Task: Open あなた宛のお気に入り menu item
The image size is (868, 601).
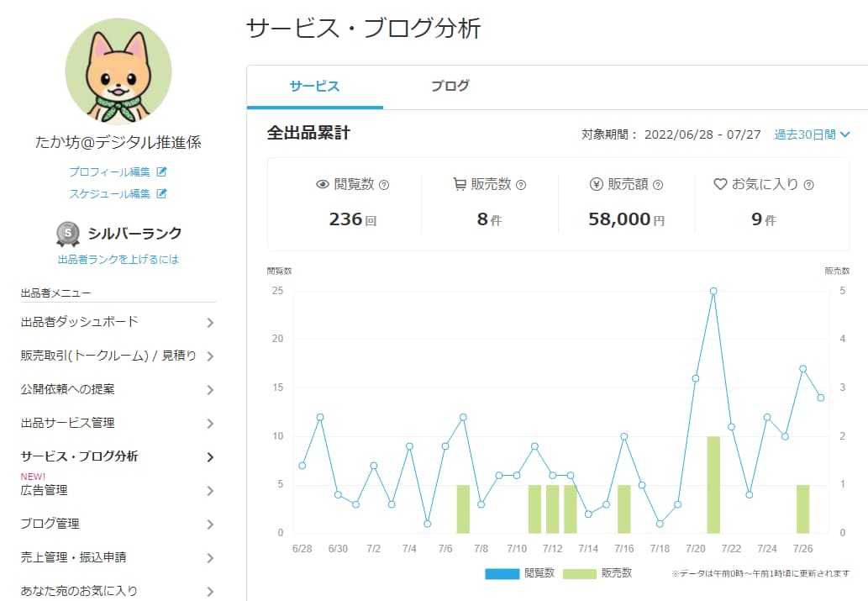Action: 118,590
